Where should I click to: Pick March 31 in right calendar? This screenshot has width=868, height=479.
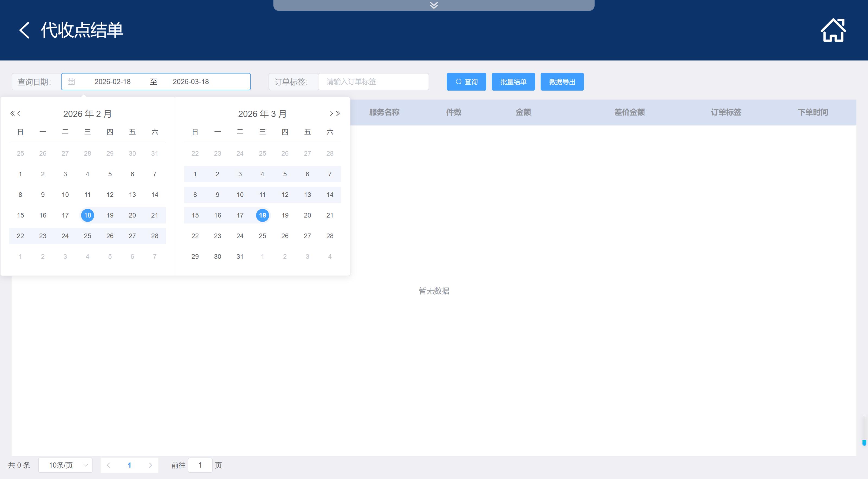pos(240,256)
